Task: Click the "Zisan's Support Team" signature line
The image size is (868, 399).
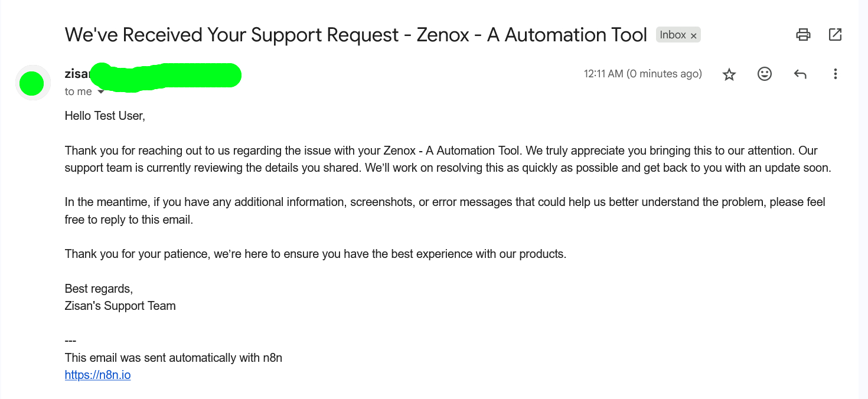Action: [x=120, y=306]
